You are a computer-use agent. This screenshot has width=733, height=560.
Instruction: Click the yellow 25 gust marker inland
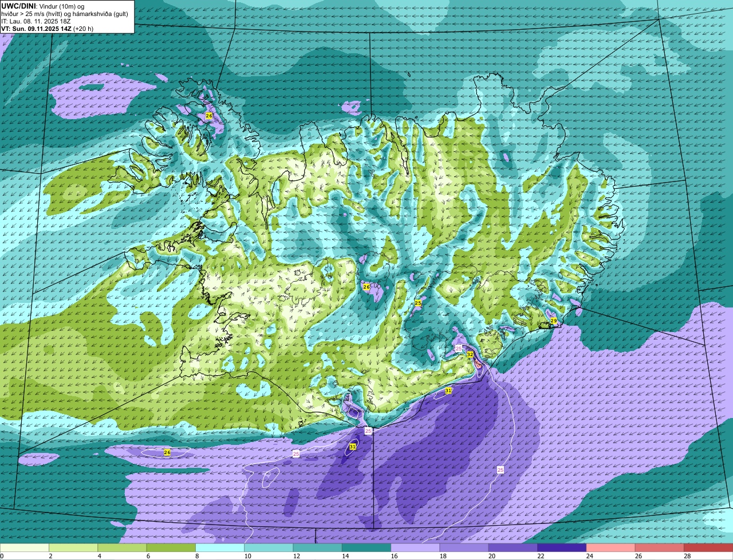pos(418,302)
